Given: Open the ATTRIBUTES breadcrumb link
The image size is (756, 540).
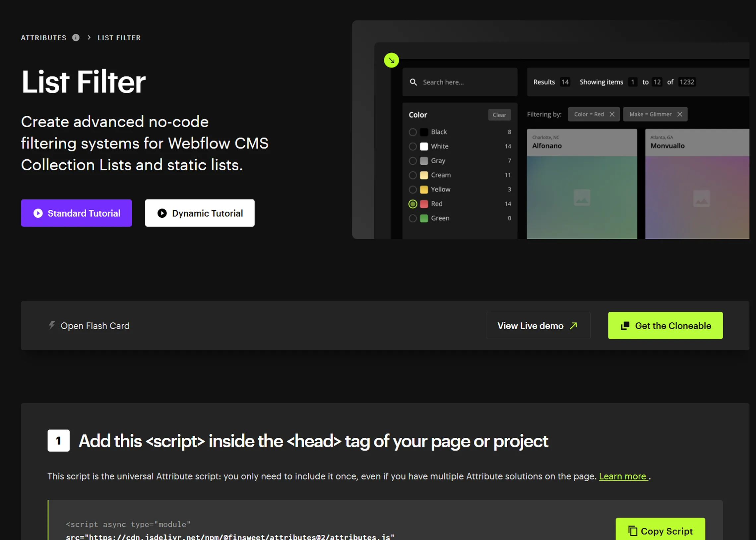Looking at the screenshot, I should pos(43,37).
